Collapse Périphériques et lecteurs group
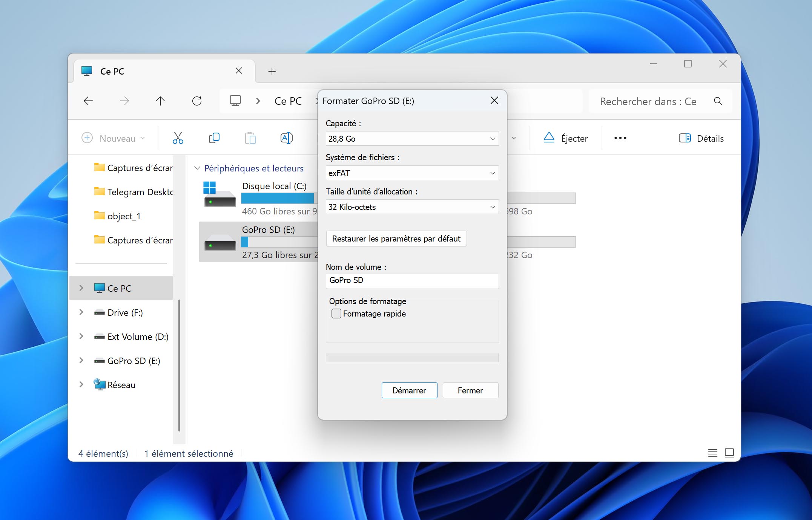Screen dimensions: 812x520 (x=197, y=168)
